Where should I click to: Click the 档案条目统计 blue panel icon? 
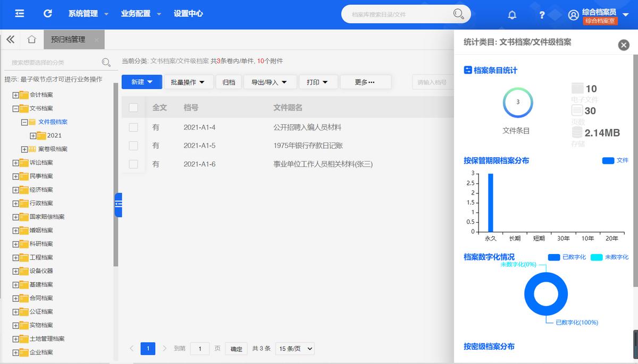(x=468, y=70)
